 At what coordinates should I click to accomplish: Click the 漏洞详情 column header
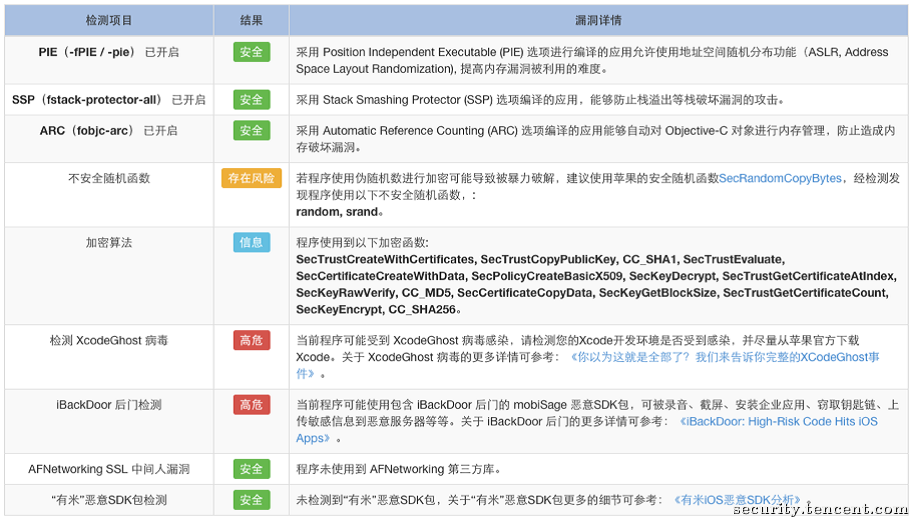click(x=598, y=20)
